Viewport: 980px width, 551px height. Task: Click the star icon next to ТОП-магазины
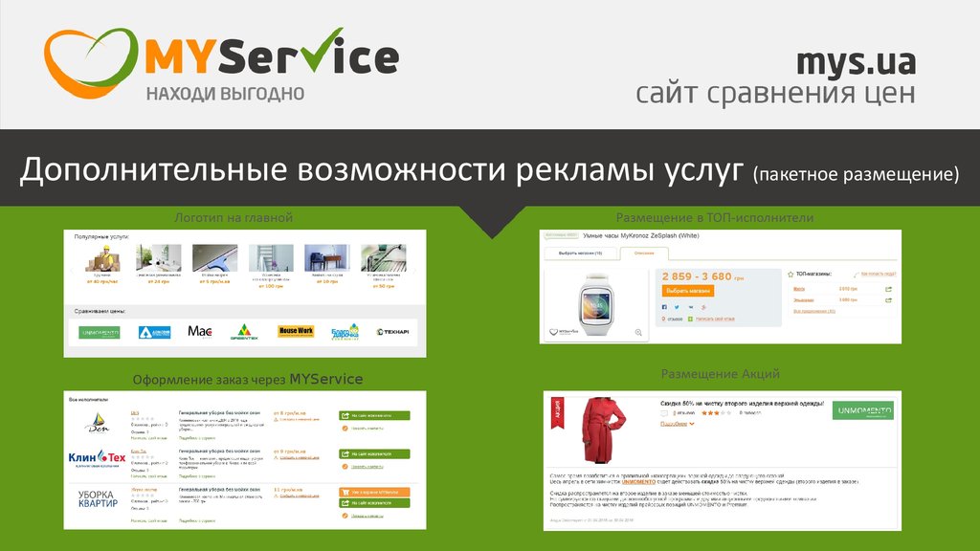790,275
